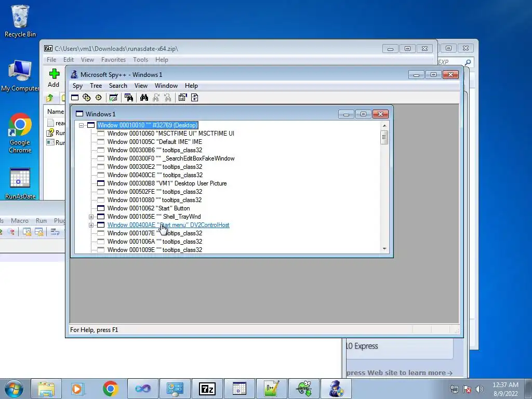Click the grayed Find Next binoculars icon
This screenshot has width=532, height=399.
coord(156,98)
